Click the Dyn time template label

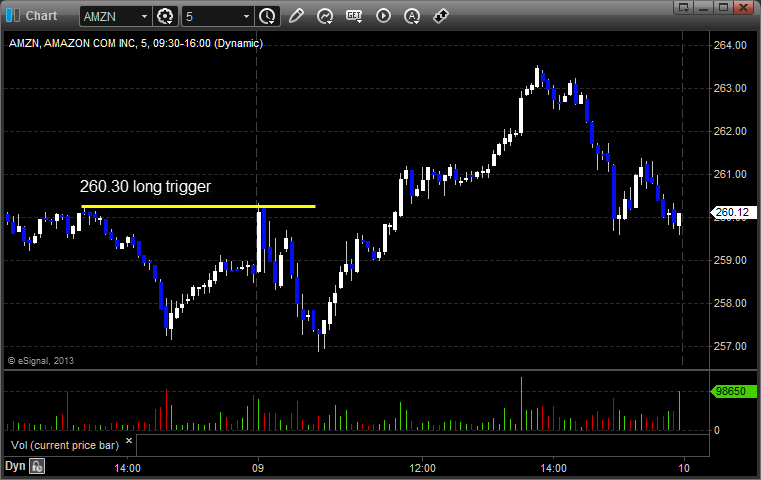tap(15, 466)
